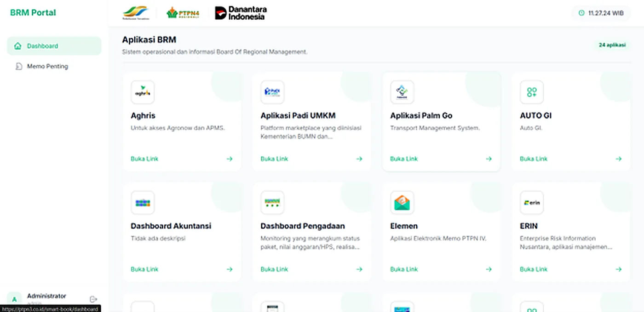The image size is (644, 312).
Task: Open Buka Link for ERIN
Action: pyautogui.click(x=534, y=269)
